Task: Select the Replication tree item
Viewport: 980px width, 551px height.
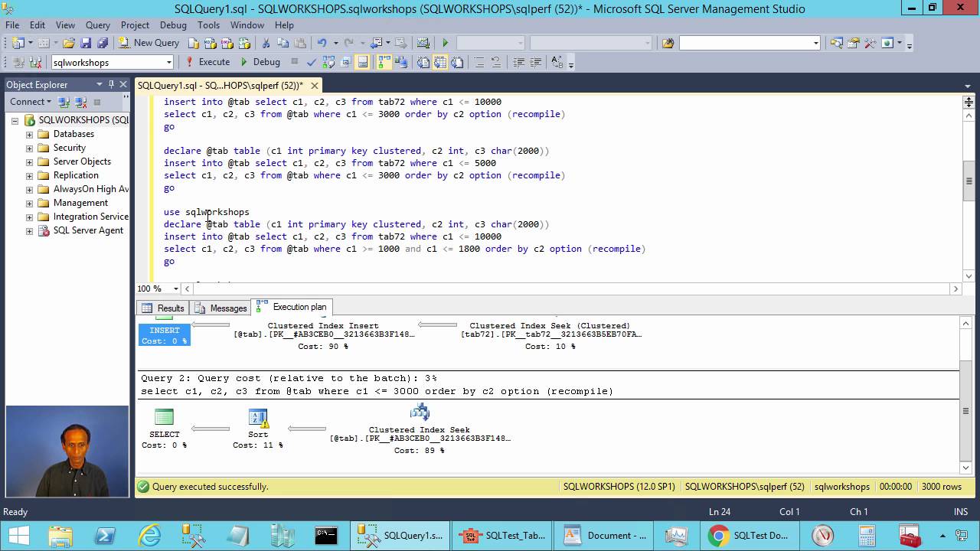Action: 76,175
